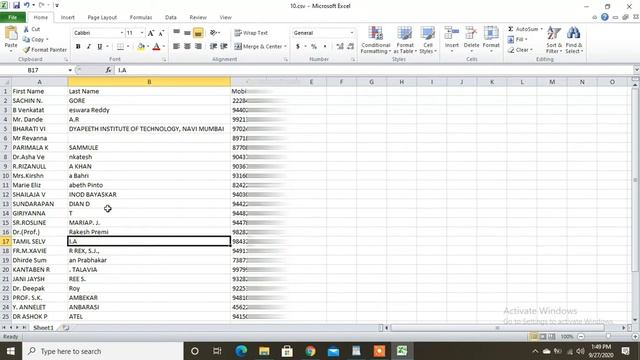
Task: Open the Name Box dropdown arrow
Action: [70, 70]
